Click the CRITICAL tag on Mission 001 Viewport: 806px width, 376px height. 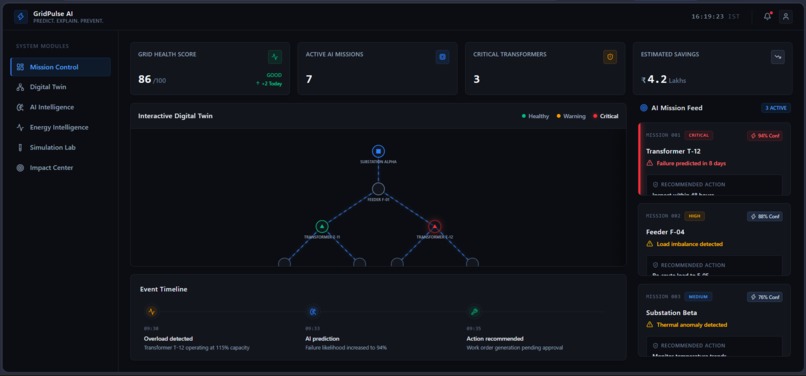pos(699,135)
